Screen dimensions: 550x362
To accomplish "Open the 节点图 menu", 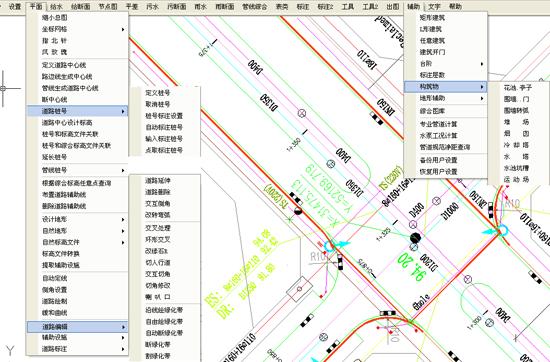I will pos(108,6).
